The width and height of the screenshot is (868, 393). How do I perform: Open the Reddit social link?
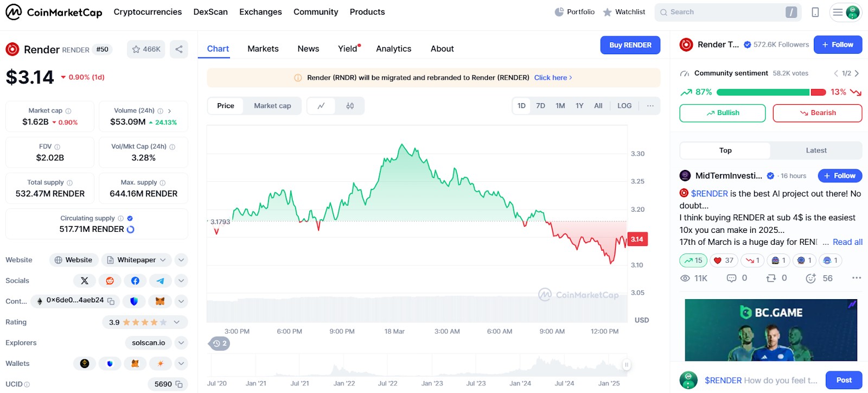point(110,281)
